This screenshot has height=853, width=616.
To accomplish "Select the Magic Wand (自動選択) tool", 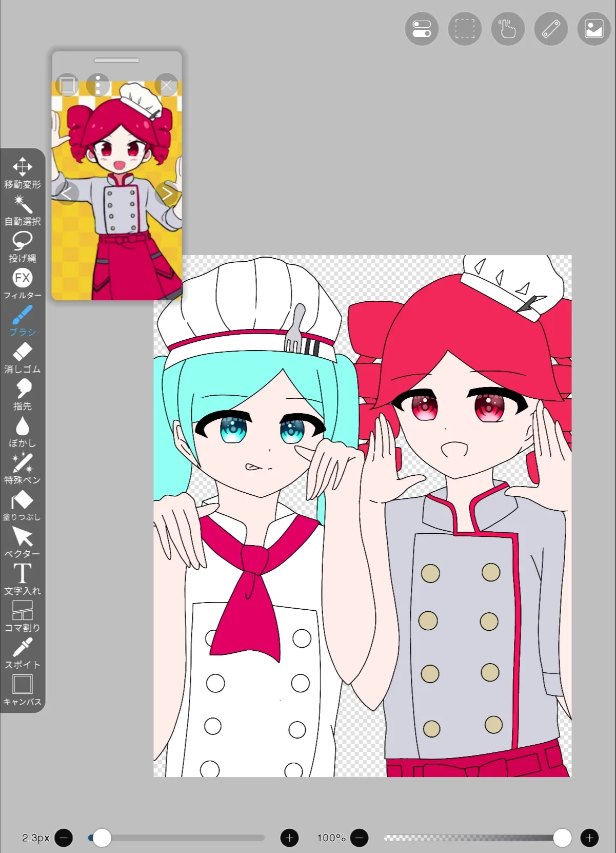I will pyautogui.click(x=23, y=210).
